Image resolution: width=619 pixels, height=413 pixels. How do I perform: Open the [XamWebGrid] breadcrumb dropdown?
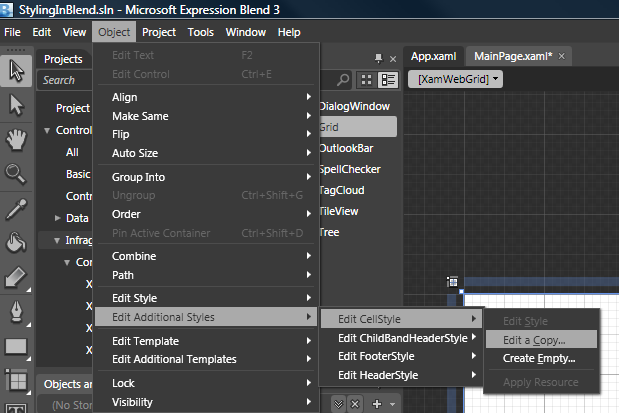pyautogui.click(x=455, y=79)
